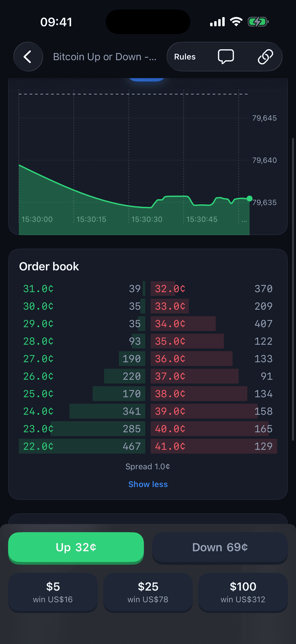This screenshot has height=644, width=296.
Task: Select the 26.0¢ bid price
Action: click(38, 376)
